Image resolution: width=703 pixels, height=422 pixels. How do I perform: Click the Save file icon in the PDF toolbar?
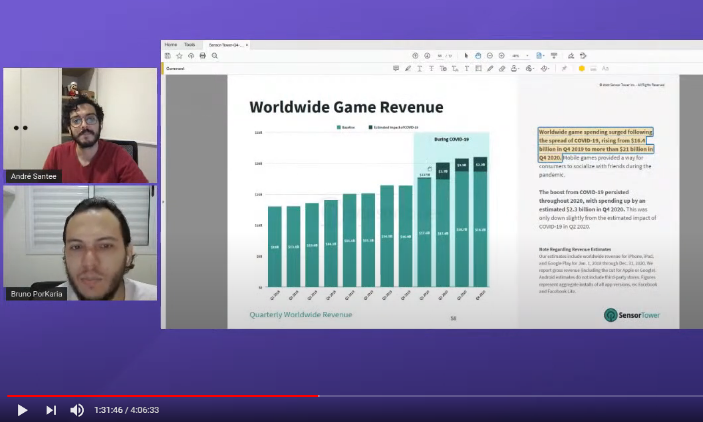tap(168, 56)
